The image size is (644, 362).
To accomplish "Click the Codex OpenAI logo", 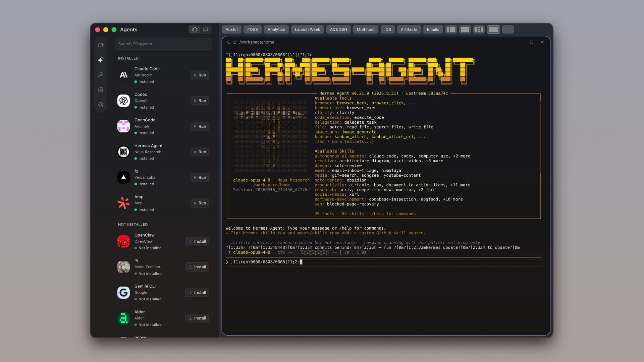I will [123, 101].
